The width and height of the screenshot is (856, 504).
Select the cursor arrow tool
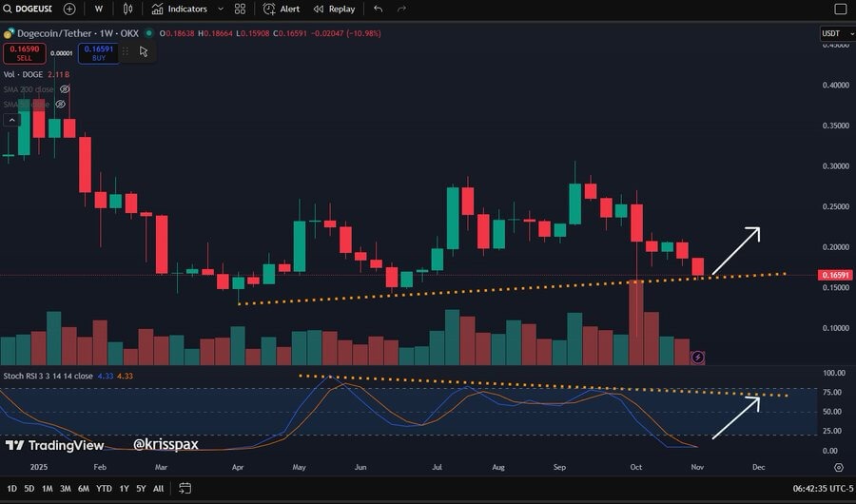[144, 51]
